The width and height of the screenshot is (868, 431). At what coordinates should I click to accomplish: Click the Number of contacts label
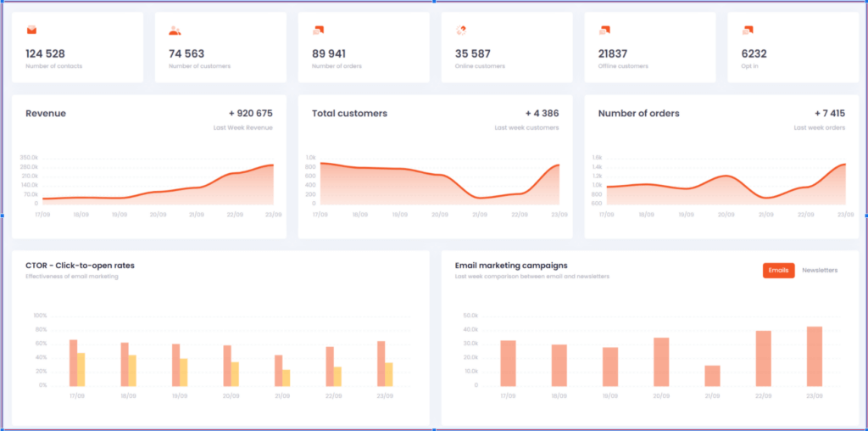click(x=53, y=66)
